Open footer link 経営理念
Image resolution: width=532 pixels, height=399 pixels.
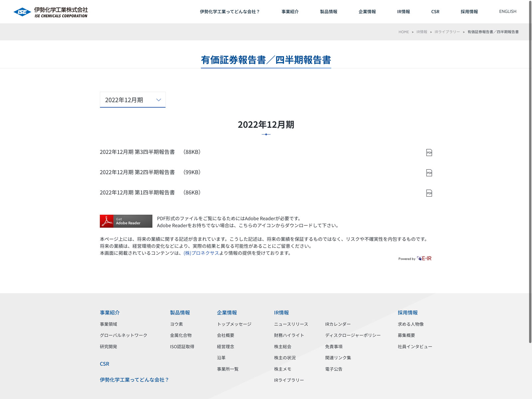[x=225, y=346]
